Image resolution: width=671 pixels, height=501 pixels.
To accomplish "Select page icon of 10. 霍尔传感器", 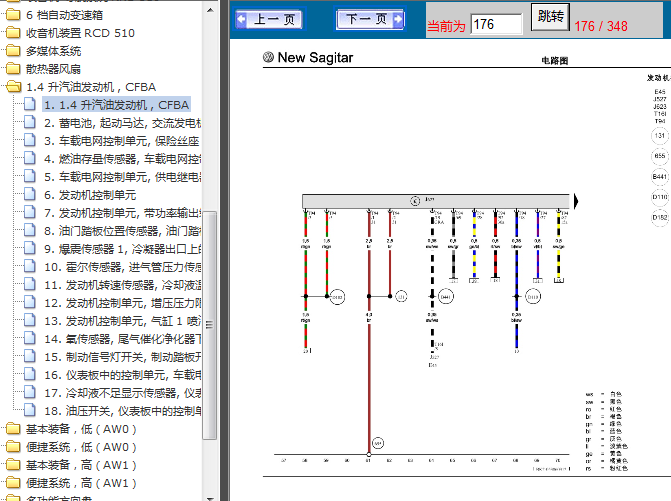I will [x=30, y=266].
